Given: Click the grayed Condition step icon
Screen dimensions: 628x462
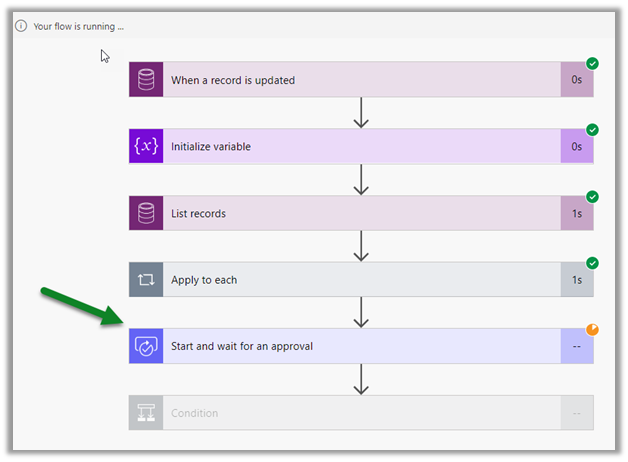Looking at the screenshot, I should click(146, 413).
